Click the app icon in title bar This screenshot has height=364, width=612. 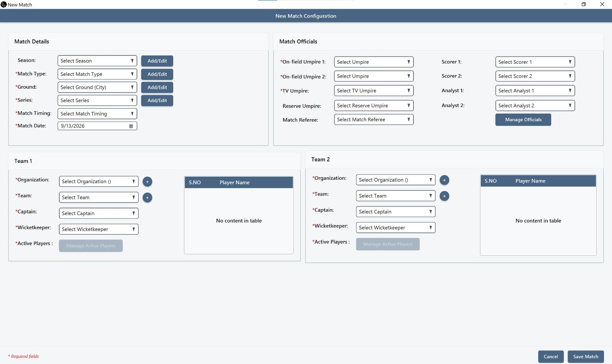[x=4, y=5]
